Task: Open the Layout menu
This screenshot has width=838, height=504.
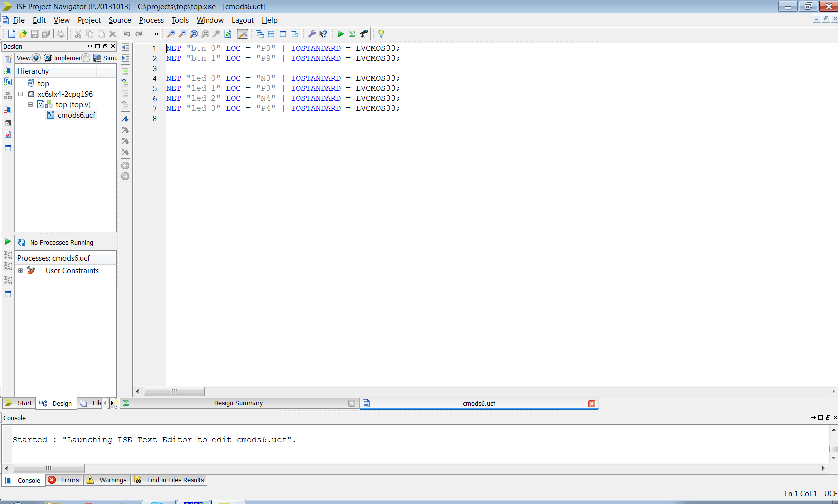Action: pyautogui.click(x=243, y=20)
